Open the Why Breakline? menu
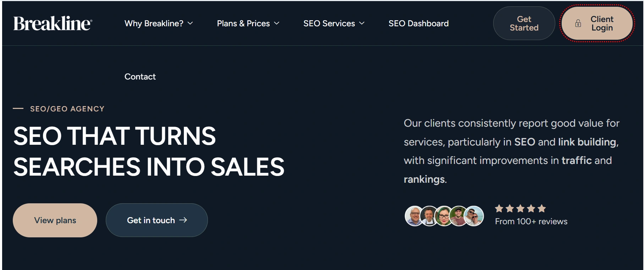The height and width of the screenshot is (270, 644). [x=154, y=23]
